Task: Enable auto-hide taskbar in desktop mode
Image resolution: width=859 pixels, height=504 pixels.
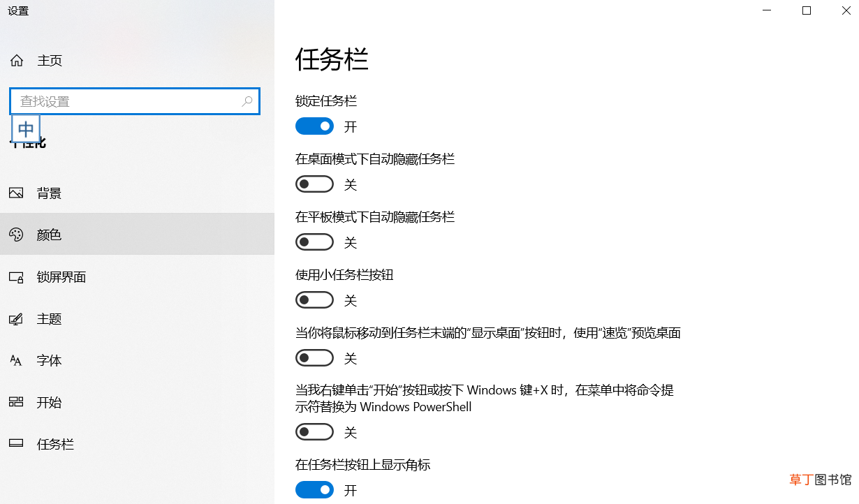Action: 314,184
